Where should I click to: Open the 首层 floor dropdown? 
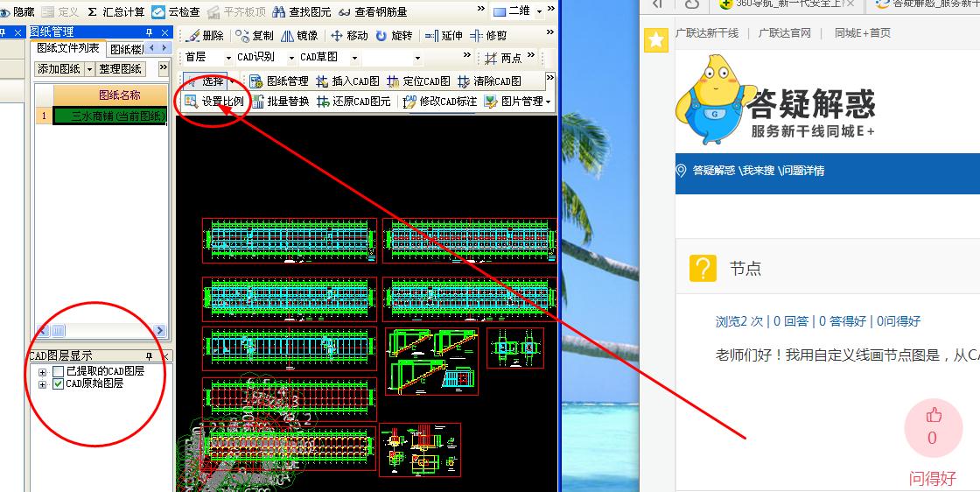(x=228, y=58)
